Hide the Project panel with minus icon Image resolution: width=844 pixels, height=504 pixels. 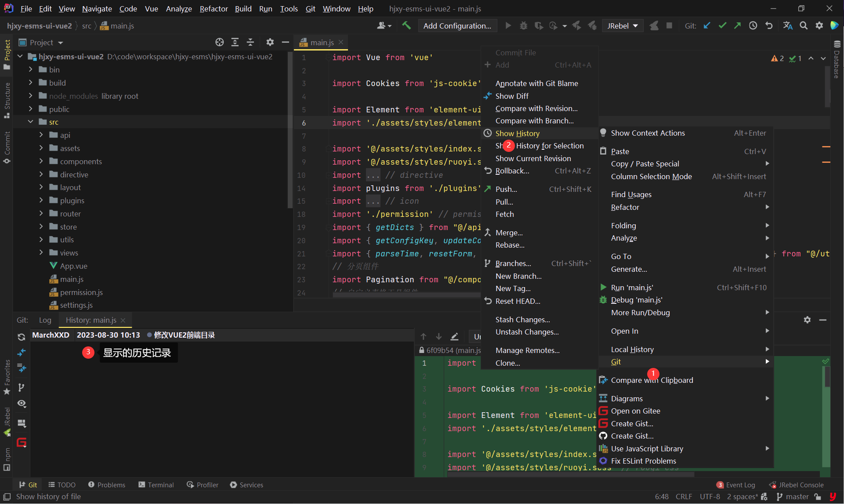285,42
